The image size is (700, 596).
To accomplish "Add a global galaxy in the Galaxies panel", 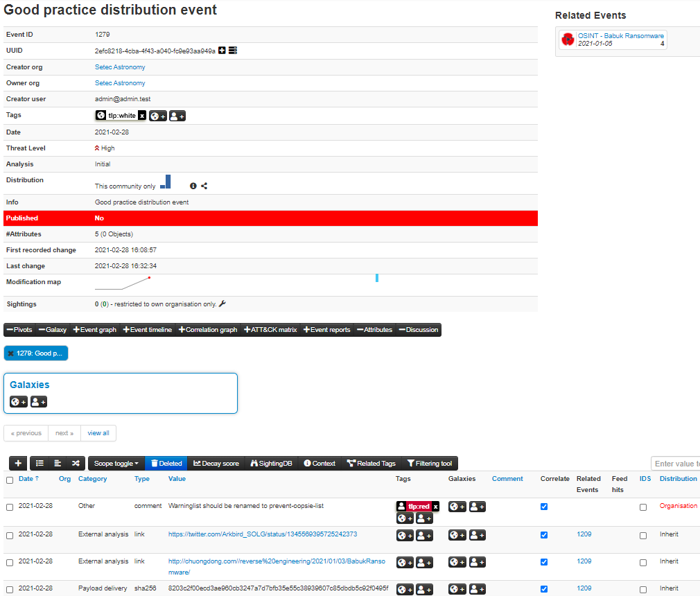I will [x=19, y=402].
